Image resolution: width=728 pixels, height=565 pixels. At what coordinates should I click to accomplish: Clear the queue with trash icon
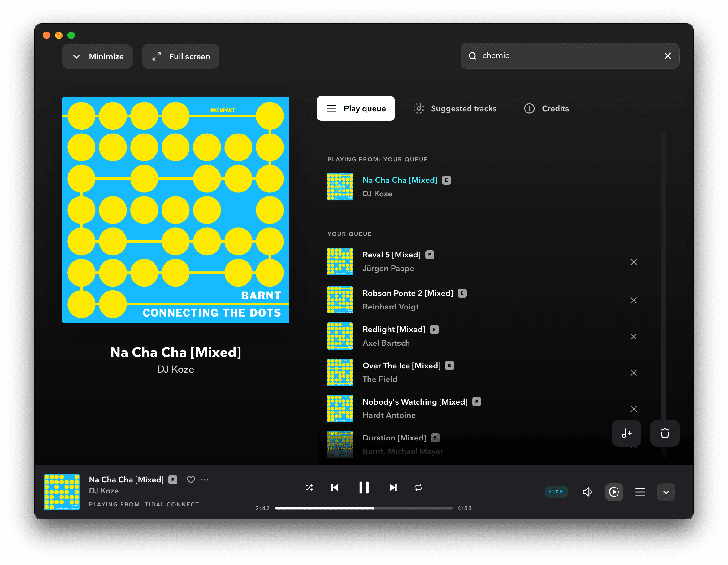[665, 433]
